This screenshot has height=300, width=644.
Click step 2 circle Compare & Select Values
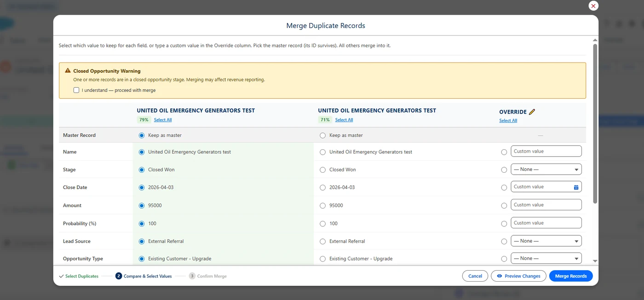(x=119, y=276)
